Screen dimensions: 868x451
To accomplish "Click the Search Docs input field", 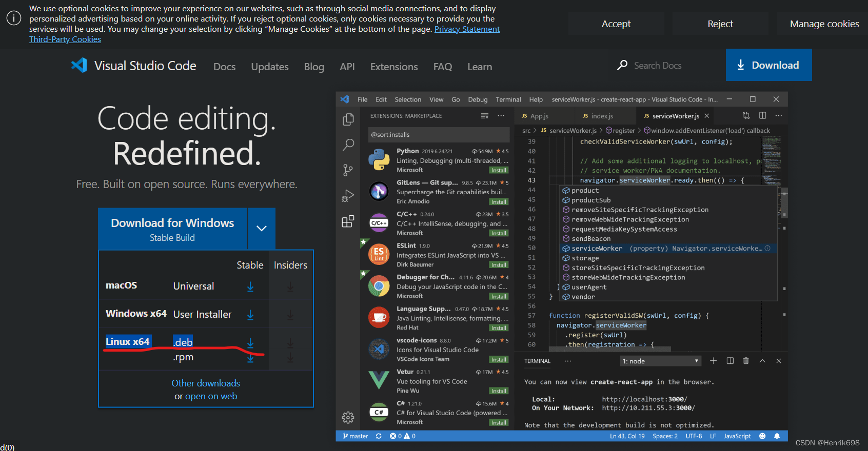I will point(658,66).
